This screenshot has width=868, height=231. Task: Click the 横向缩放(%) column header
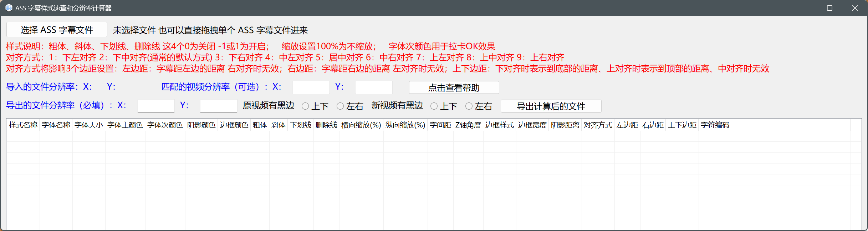pos(361,125)
